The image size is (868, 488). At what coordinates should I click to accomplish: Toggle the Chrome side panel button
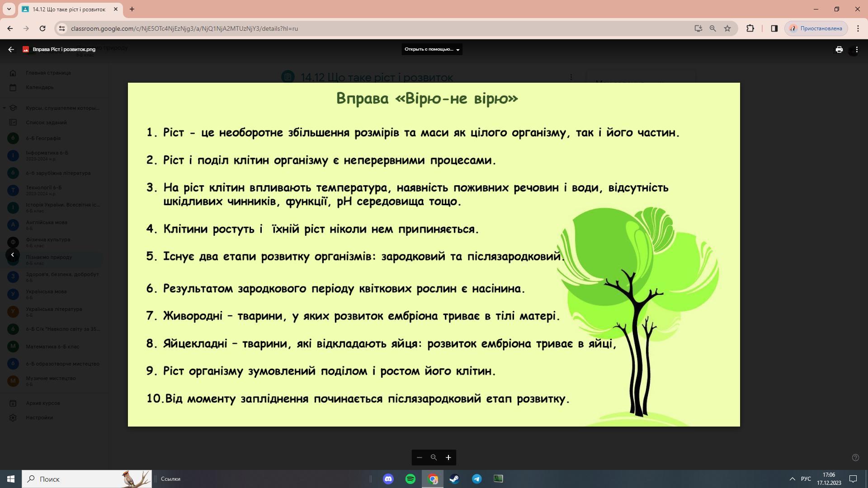(774, 28)
